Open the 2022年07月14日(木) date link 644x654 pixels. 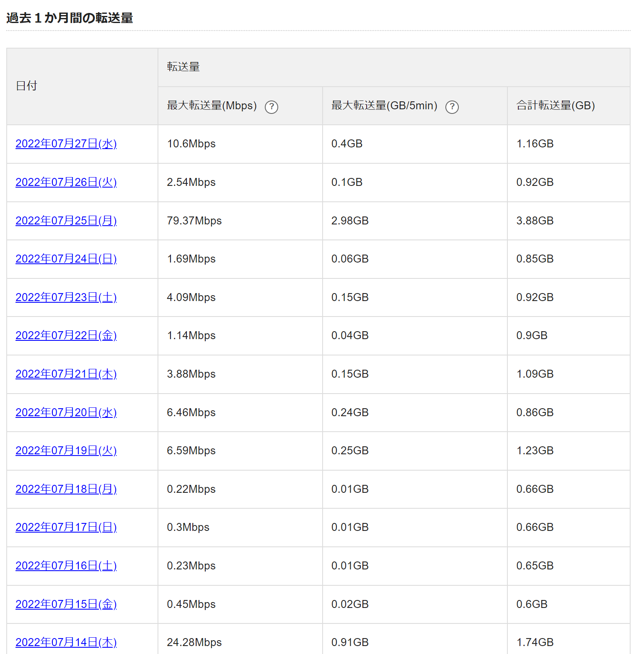[x=66, y=642]
